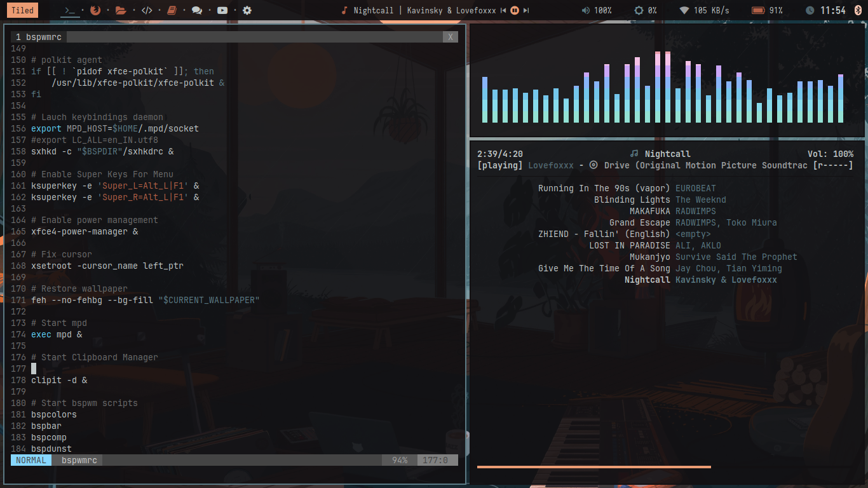Click the 11:54 time display
The width and height of the screenshot is (868, 488).
(x=833, y=10)
